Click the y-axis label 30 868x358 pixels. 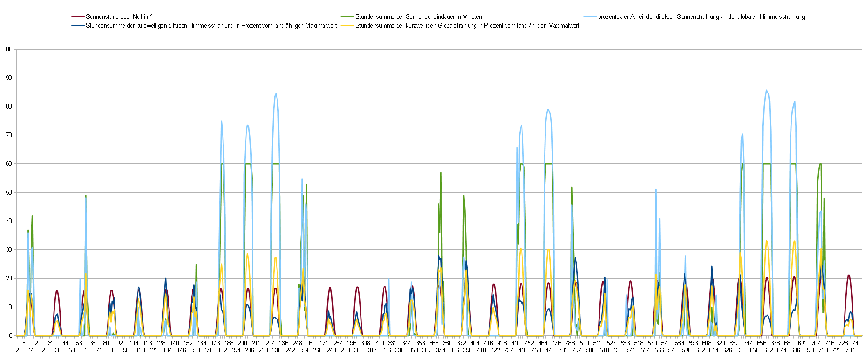tap(9, 250)
